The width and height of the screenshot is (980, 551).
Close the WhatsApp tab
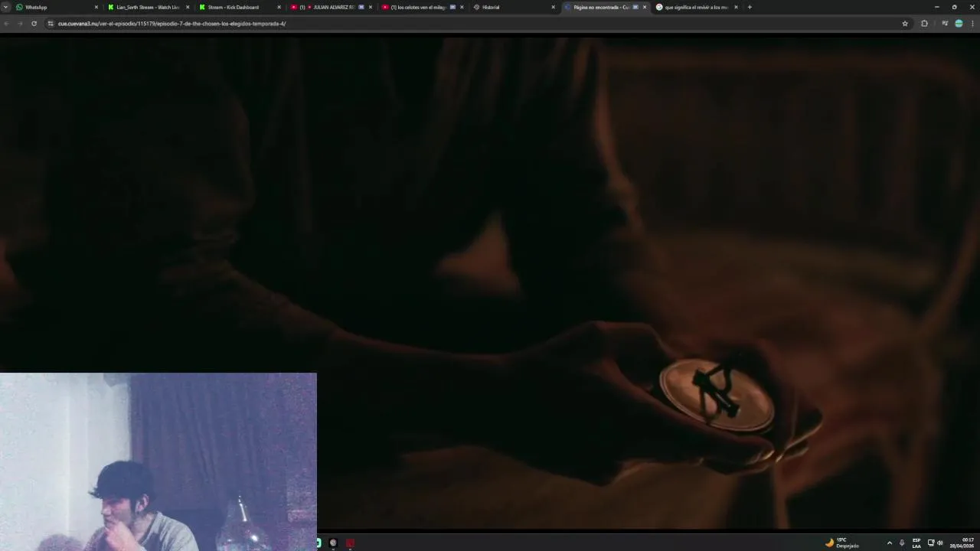click(x=96, y=7)
